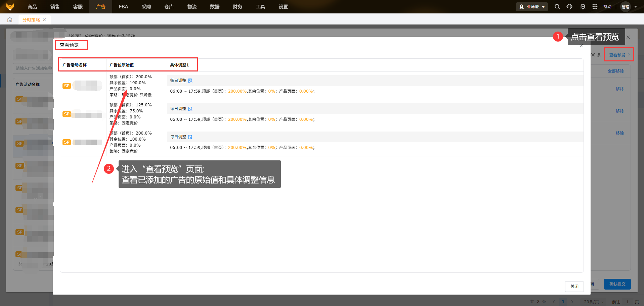Open the 物流 menu
This screenshot has height=306, width=644.
[192, 7]
